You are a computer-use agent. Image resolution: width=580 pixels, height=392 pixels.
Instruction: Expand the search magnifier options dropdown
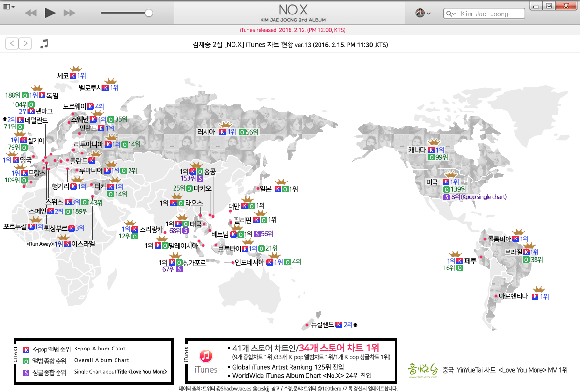tap(451, 14)
